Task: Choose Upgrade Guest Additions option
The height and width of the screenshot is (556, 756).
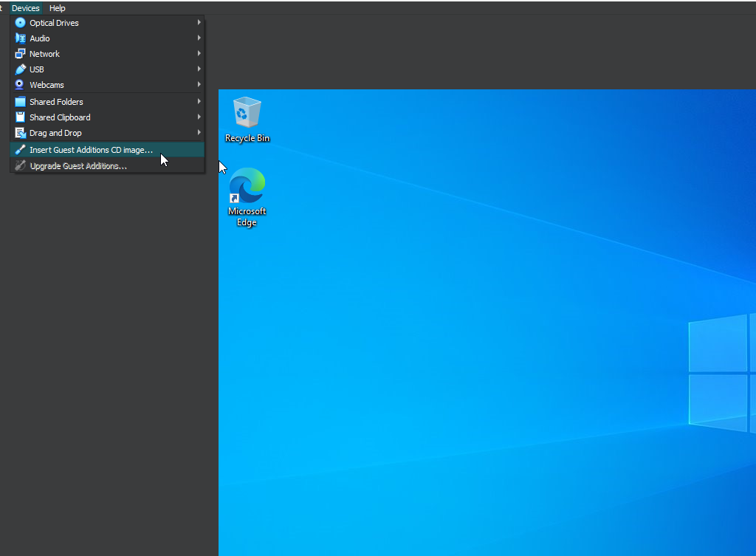Action: tap(78, 166)
